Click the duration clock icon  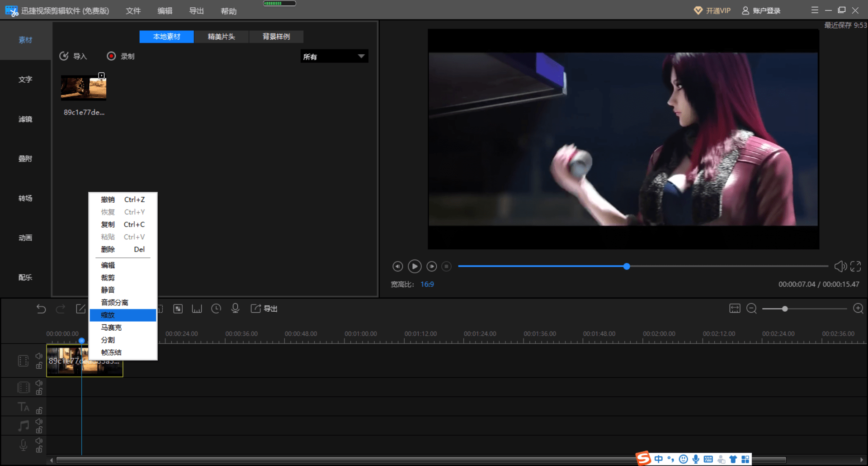216,309
